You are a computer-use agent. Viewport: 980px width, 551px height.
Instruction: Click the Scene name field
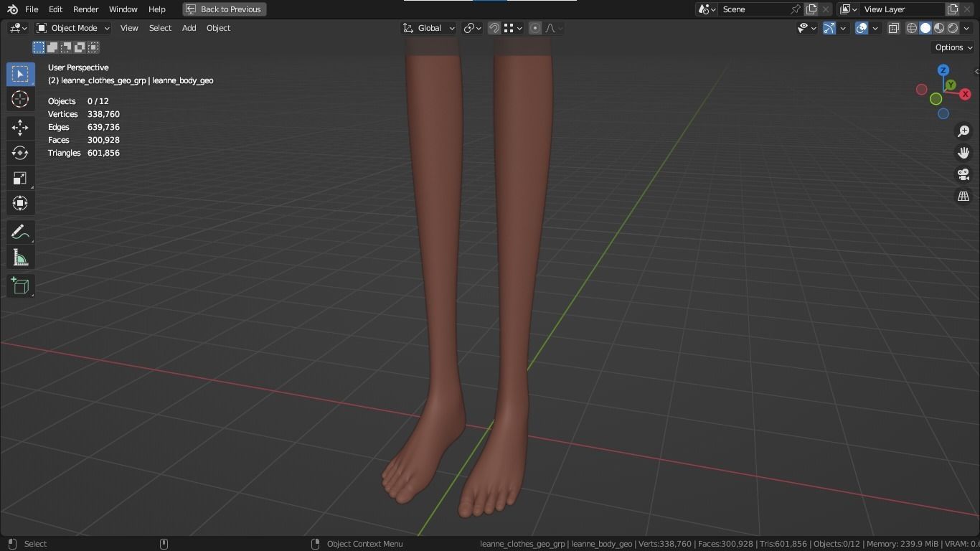coord(753,9)
